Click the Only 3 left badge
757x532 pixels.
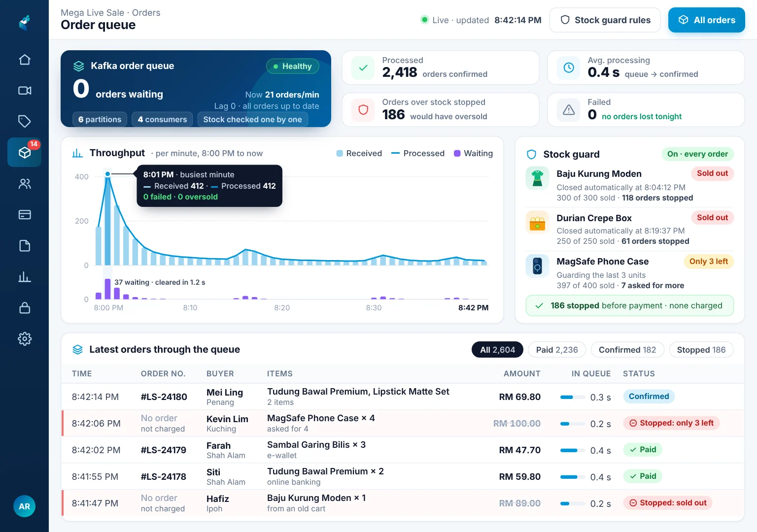tap(709, 262)
